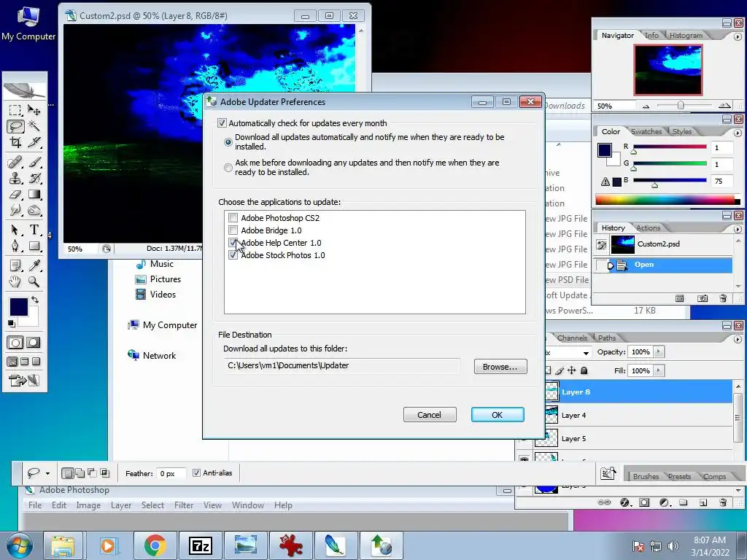Uncheck Adobe Help Center 1.0
This screenshot has width=747, height=560.
233,243
